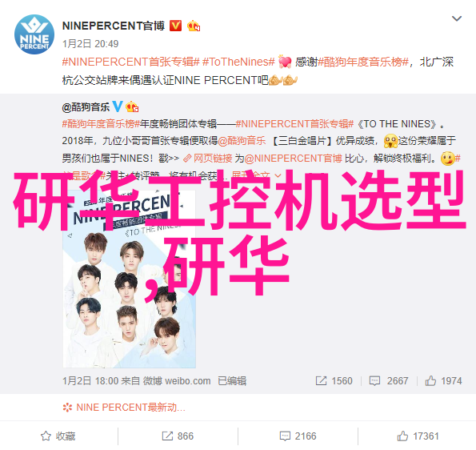Toggle 收藏 favorite star
Viewport: 476px width, 450px height.
[x=58, y=436]
